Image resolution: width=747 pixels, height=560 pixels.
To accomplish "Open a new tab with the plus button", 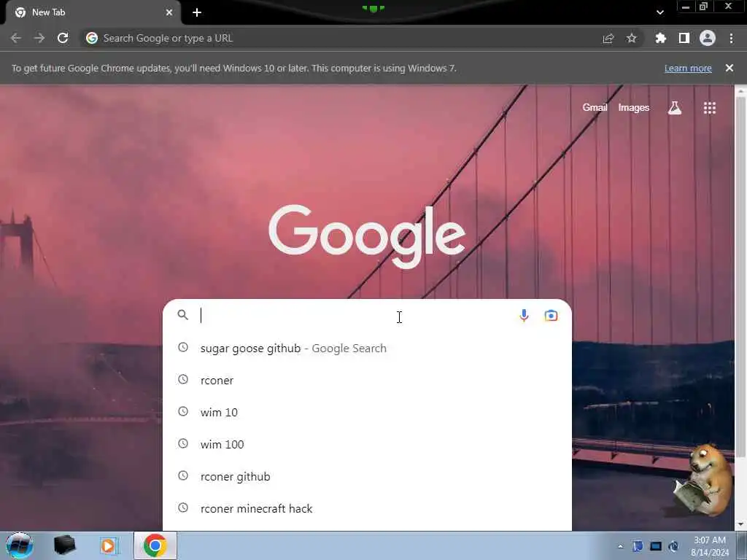I will pos(197,12).
